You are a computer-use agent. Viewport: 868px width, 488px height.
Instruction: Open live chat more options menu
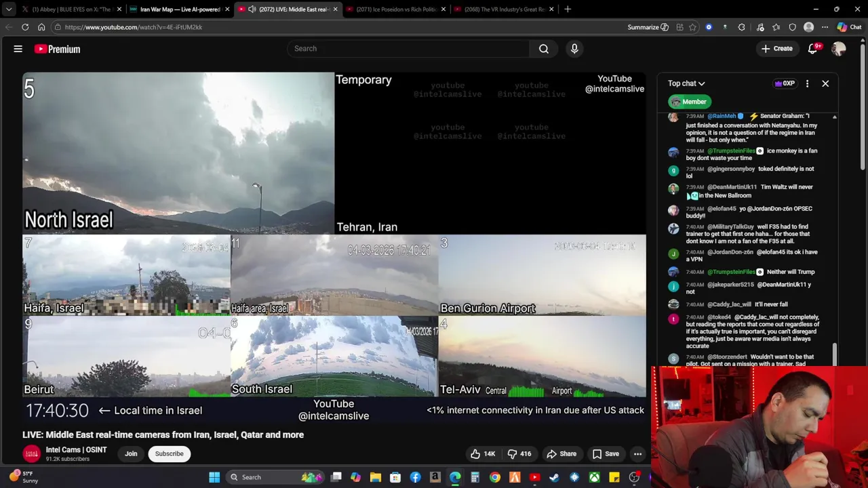(x=807, y=83)
